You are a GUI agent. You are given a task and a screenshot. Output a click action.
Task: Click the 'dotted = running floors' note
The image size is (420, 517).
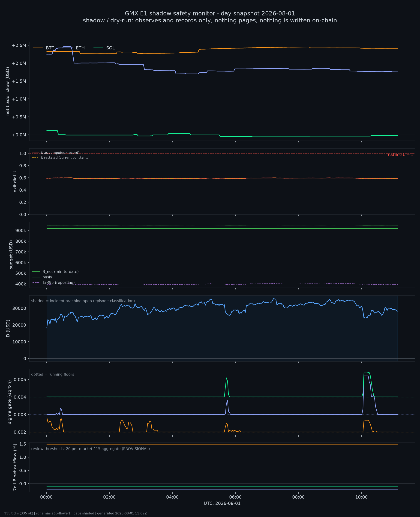click(x=53, y=375)
